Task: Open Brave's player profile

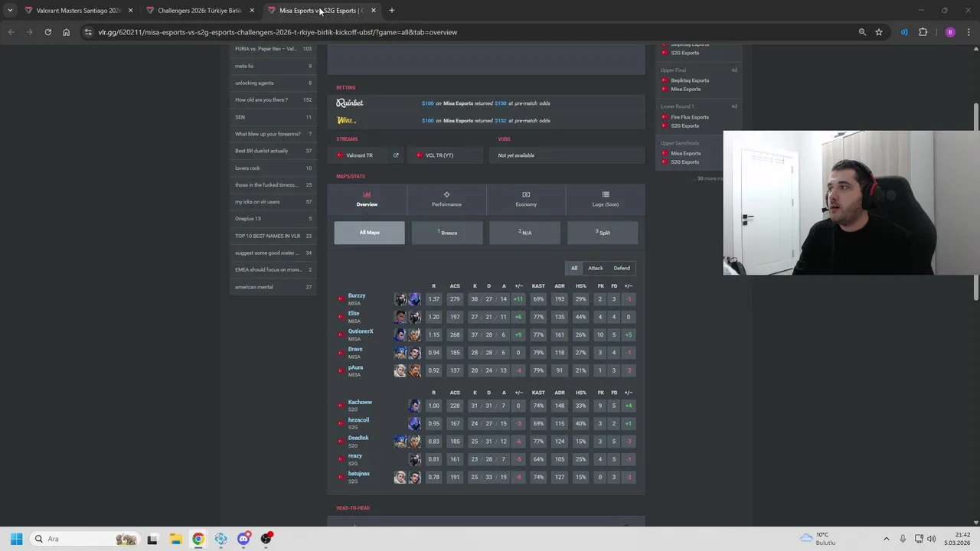Action: point(355,349)
